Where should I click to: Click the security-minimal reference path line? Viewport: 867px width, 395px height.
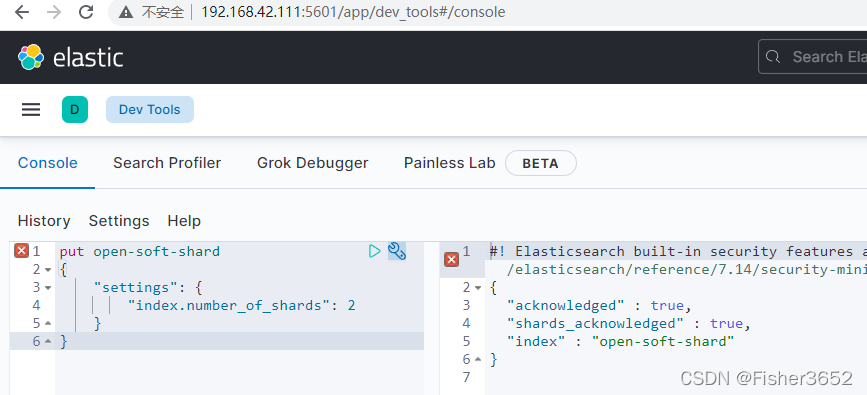[687, 269]
